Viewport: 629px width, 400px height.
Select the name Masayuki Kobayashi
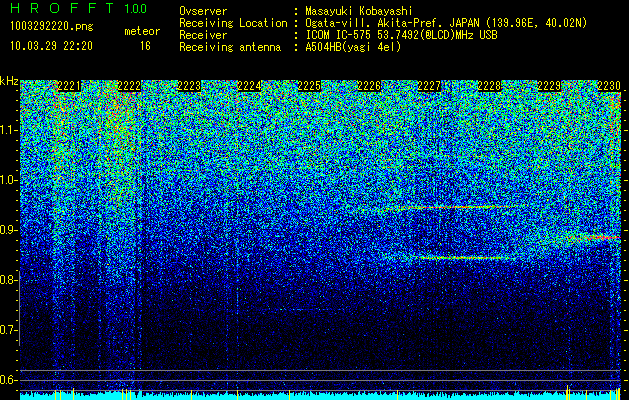click(x=359, y=11)
